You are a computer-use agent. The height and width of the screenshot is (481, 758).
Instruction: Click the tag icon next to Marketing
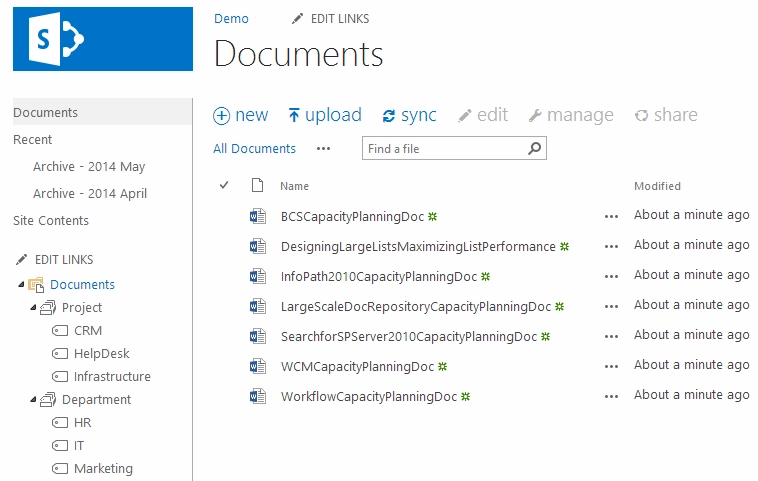60,468
